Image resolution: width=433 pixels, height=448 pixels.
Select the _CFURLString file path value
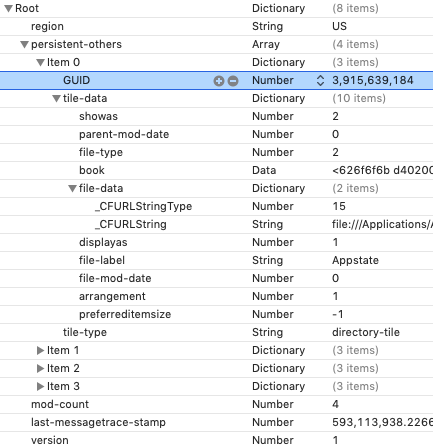point(382,224)
